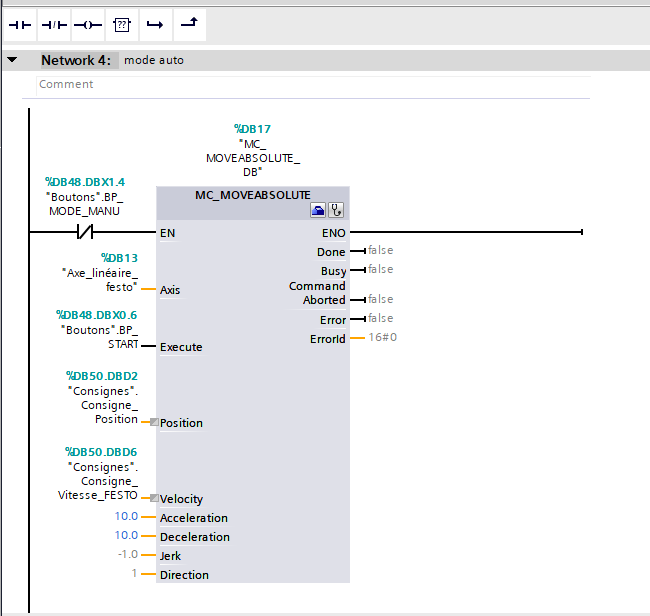Select the Acceleration input pin
The width and height of the screenshot is (650, 616).
[x=194, y=518]
